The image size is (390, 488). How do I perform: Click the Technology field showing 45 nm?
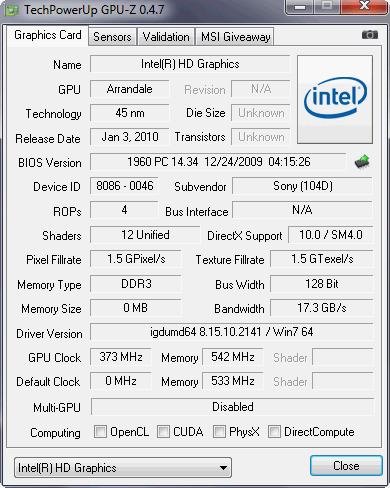[130, 113]
